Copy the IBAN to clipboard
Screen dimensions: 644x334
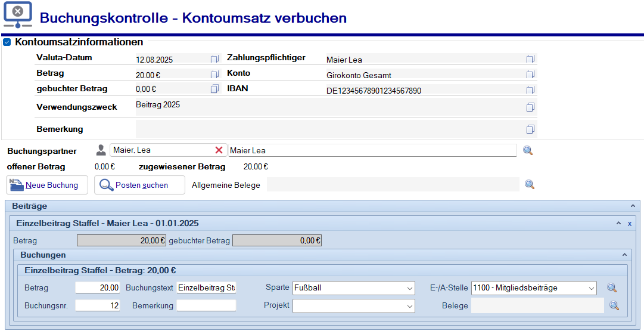(x=530, y=90)
